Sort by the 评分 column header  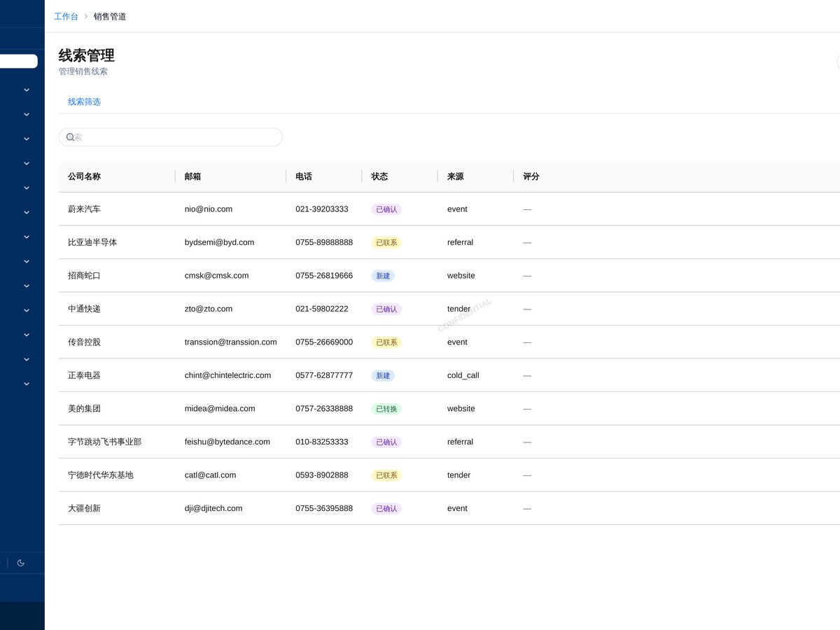coord(531,176)
